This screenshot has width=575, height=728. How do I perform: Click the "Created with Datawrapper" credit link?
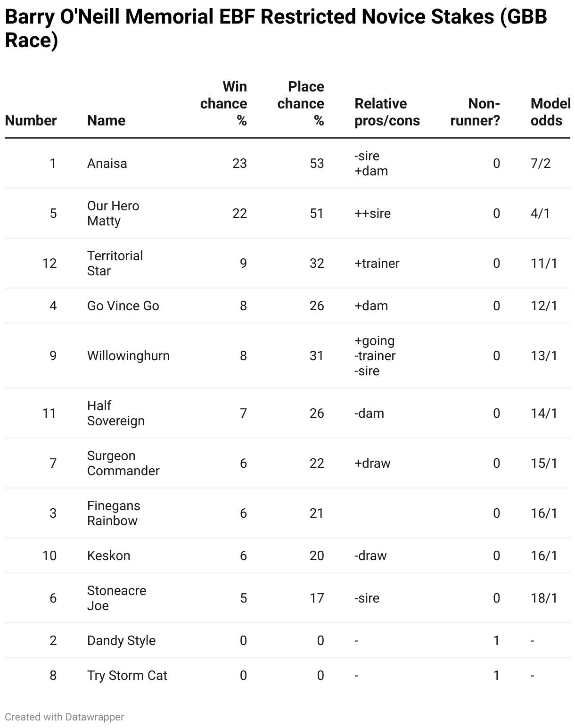pyautogui.click(x=65, y=717)
